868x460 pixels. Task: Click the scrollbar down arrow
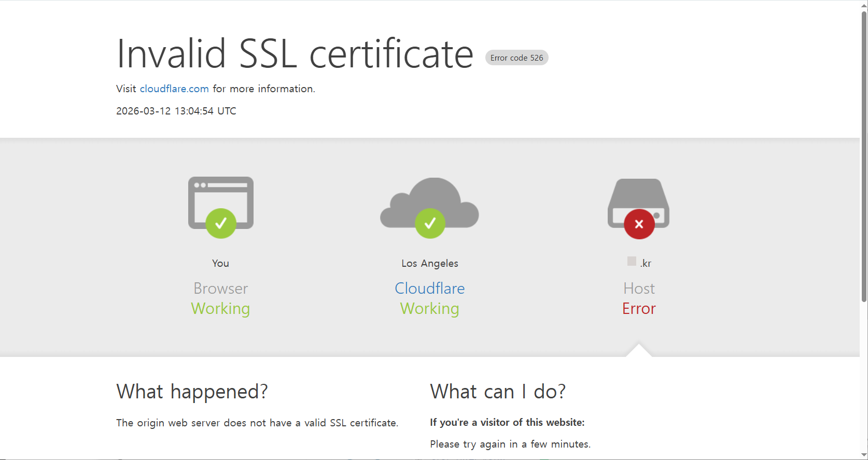tap(864, 455)
